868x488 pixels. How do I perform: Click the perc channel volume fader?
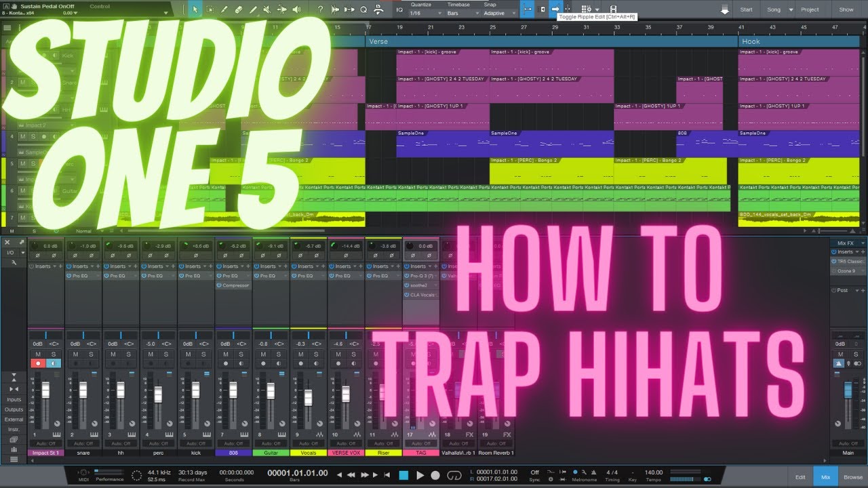pyautogui.click(x=158, y=394)
